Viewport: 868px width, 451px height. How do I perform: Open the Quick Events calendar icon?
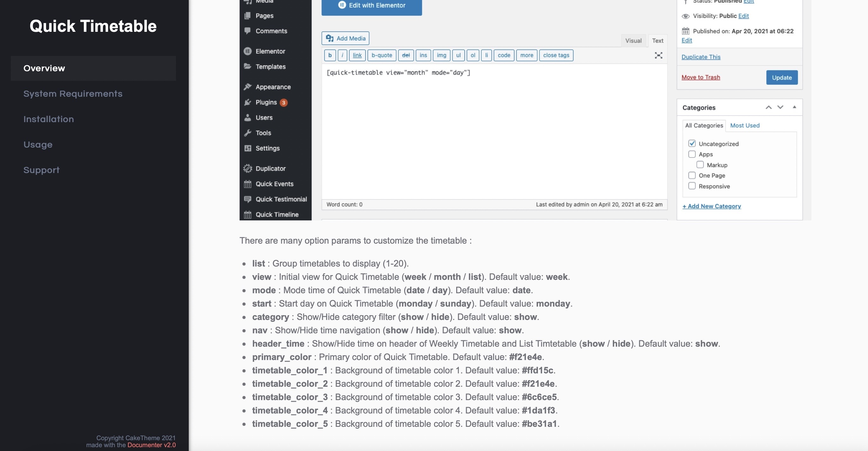coord(248,184)
